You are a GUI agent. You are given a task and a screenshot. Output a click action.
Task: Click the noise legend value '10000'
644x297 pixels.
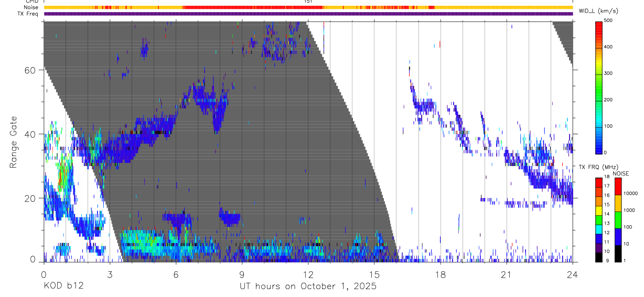630,193
